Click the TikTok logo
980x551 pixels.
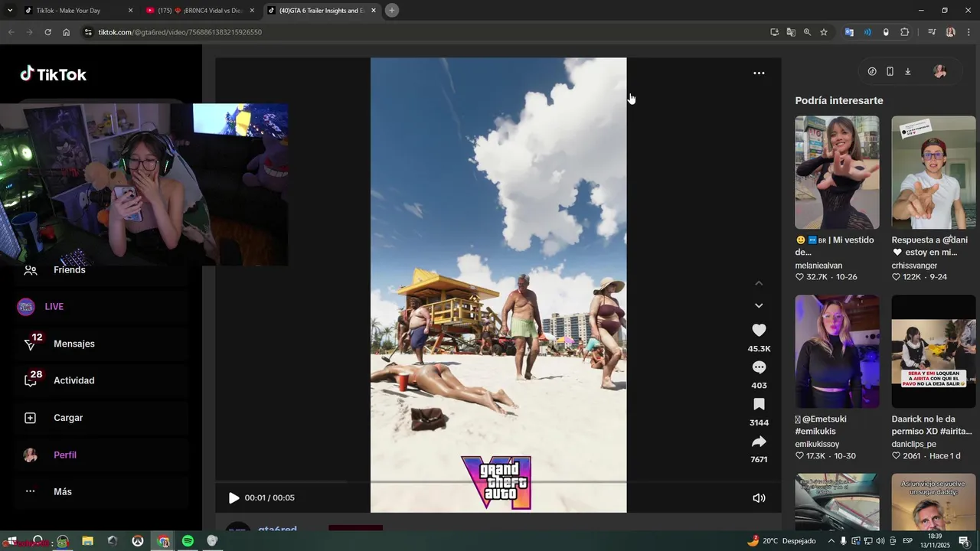tap(54, 74)
